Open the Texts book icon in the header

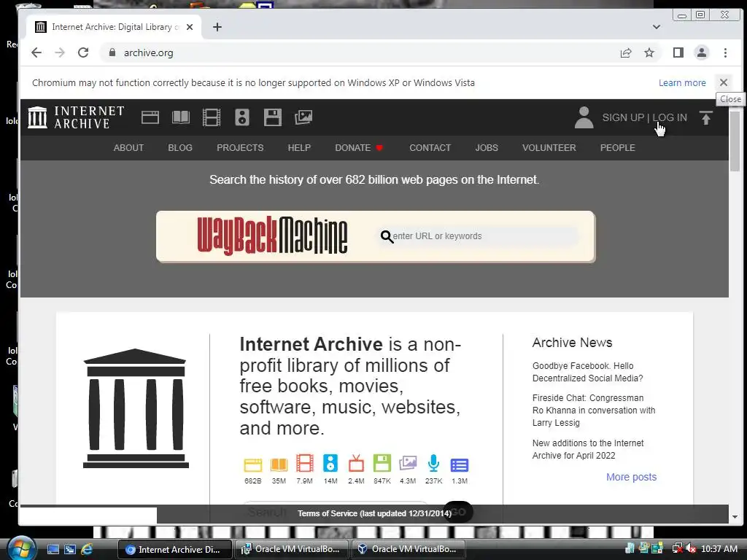[x=181, y=117]
